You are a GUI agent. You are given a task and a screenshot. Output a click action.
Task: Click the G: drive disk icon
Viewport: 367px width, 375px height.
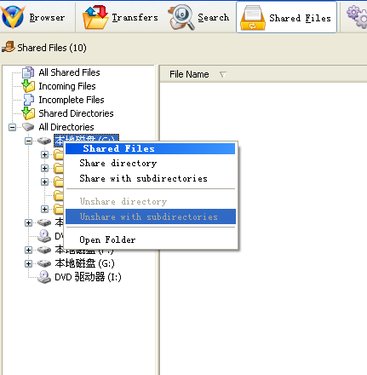tap(44, 264)
